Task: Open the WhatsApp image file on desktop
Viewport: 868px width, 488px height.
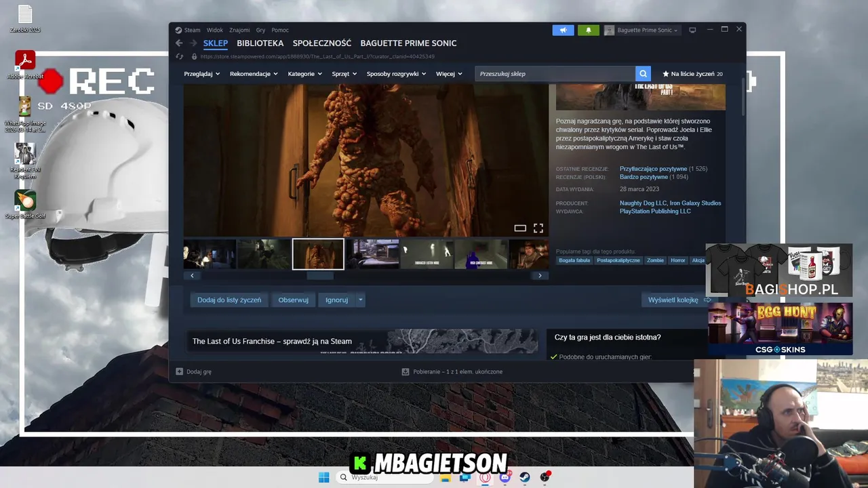Action: pyautogui.click(x=25, y=115)
